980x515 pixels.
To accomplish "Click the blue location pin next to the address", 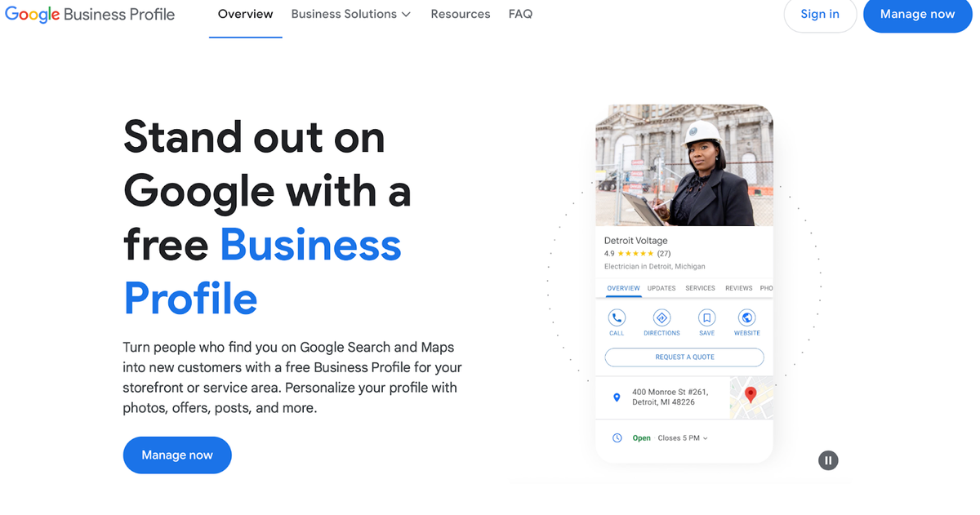I will (x=617, y=397).
